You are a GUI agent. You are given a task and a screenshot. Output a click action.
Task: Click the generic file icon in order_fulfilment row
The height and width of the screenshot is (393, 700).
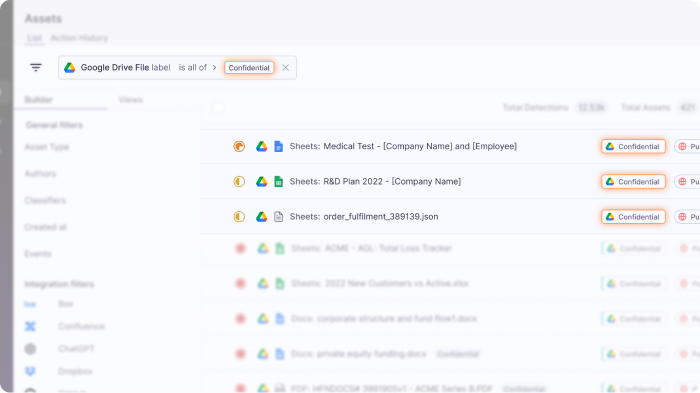pos(279,217)
